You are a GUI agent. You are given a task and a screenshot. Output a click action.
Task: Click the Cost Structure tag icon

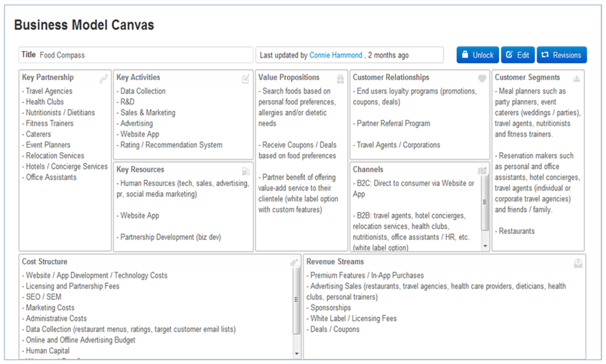coord(294,263)
